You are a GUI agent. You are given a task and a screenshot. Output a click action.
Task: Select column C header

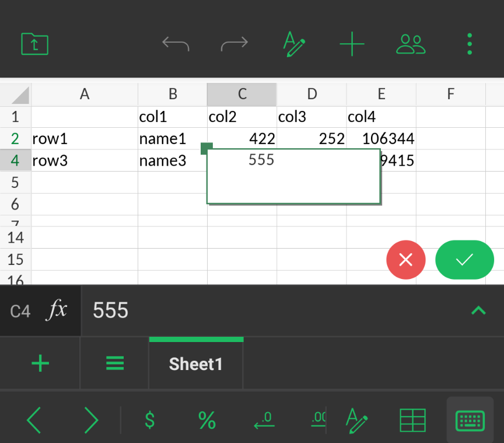pyautogui.click(x=242, y=94)
